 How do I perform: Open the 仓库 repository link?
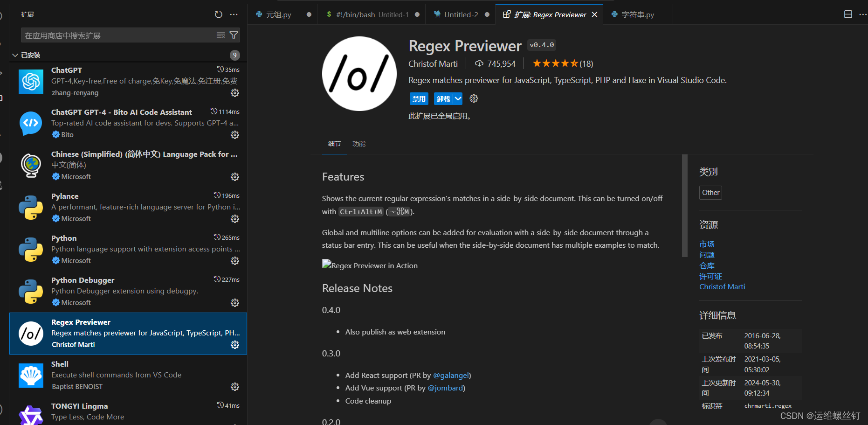click(707, 265)
